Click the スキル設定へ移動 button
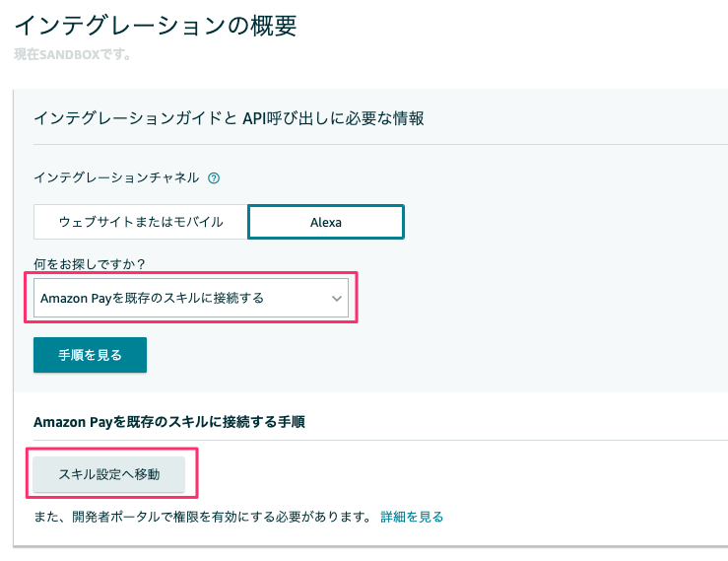Screen dimensions: 728x561 point(109,474)
